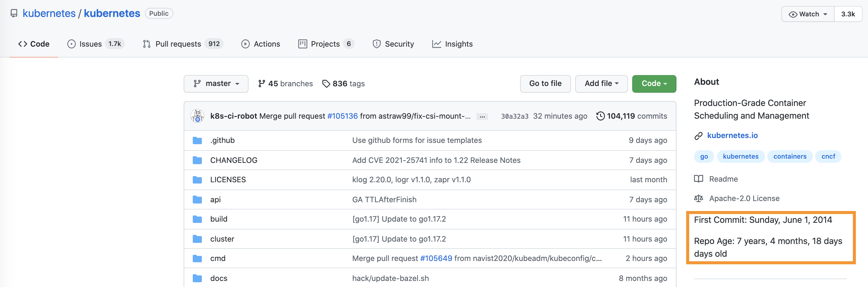Open the .github folder name
The height and width of the screenshot is (287, 868).
coord(222,140)
